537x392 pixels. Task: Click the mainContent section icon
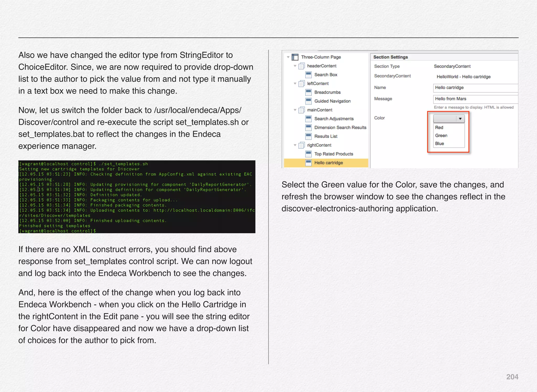click(302, 110)
